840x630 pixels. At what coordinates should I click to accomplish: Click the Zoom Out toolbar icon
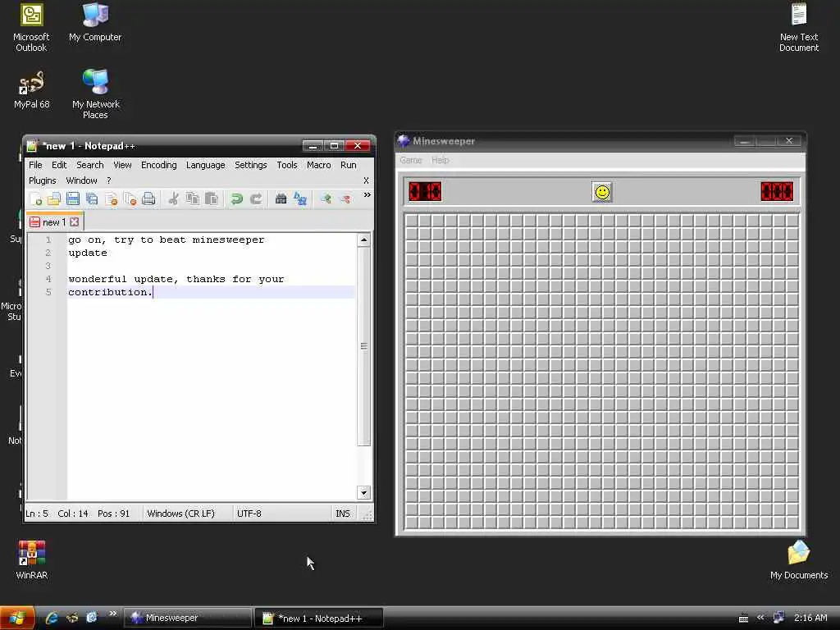[345, 199]
